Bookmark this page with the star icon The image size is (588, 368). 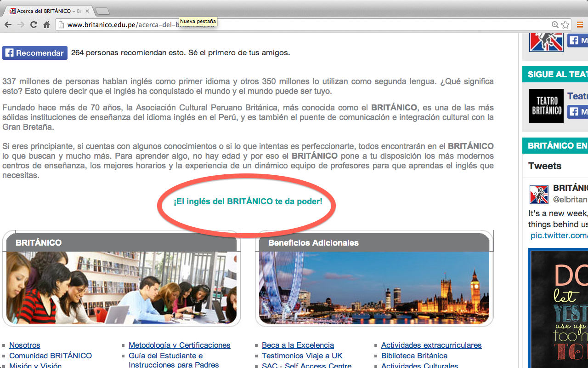(x=565, y=25)
